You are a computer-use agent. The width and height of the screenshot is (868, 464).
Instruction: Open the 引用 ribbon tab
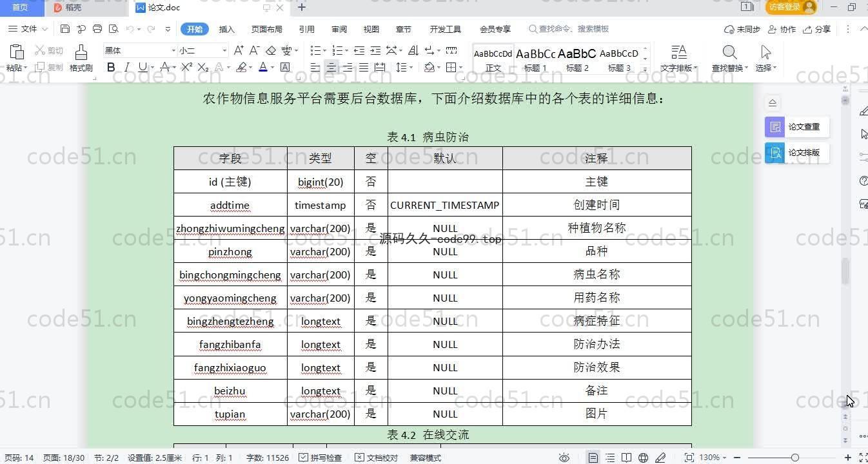pos(307,29)
